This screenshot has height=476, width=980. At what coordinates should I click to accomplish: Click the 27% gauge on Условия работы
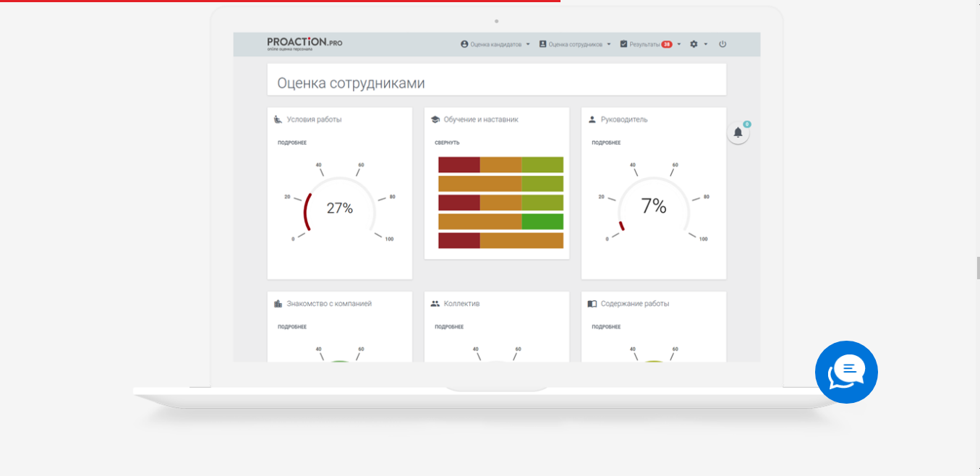click(340, 208)
